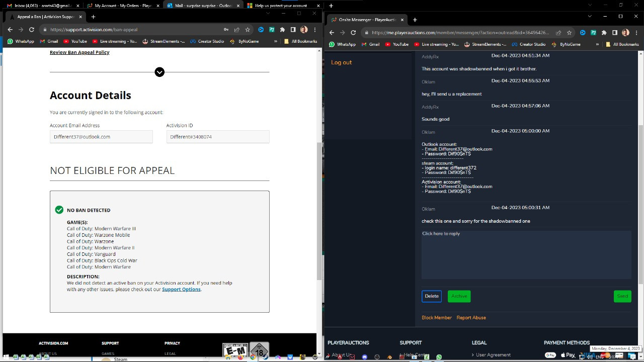Close the Gmail Inbox tab
Screen dimensions: 644x362
[78, 6]
